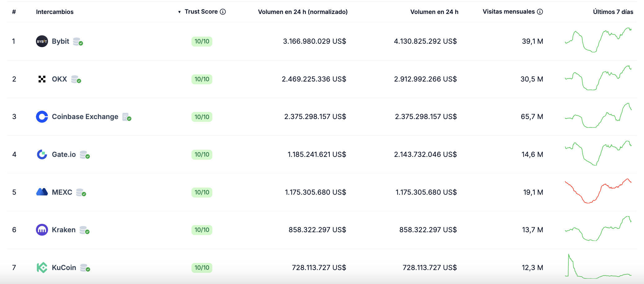Open the Kraken exchange link
This screenshot has height=284, width=644.
coord(64,230)
